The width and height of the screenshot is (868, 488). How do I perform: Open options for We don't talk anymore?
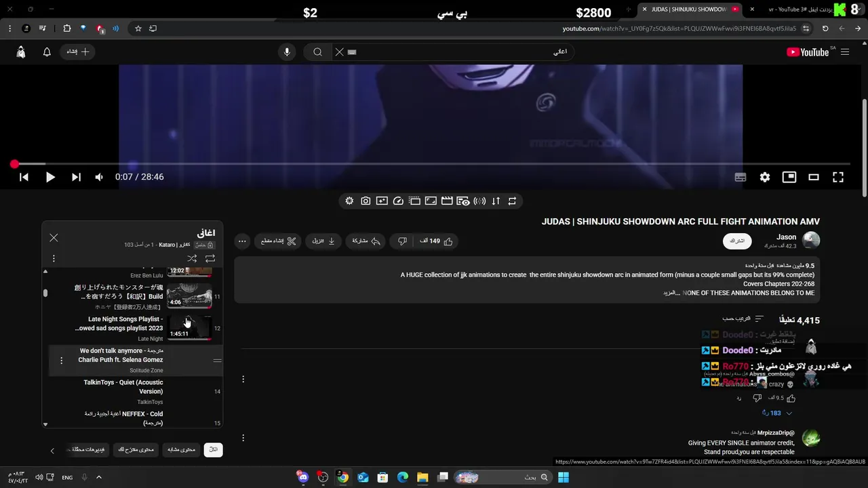(61, 361)
